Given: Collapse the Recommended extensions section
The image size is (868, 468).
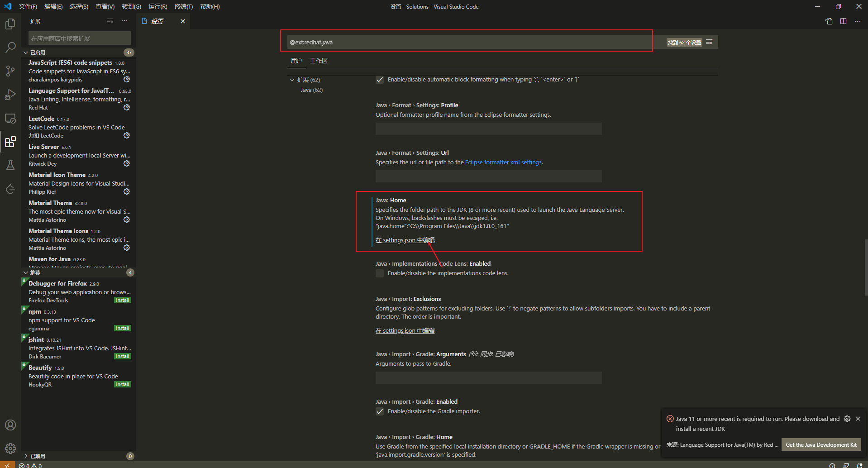Looking at the screenshot, I should coord(79,272).
